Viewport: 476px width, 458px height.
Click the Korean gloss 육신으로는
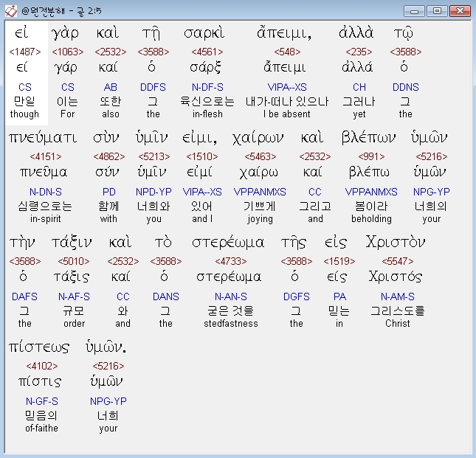(x=207, y=101)
